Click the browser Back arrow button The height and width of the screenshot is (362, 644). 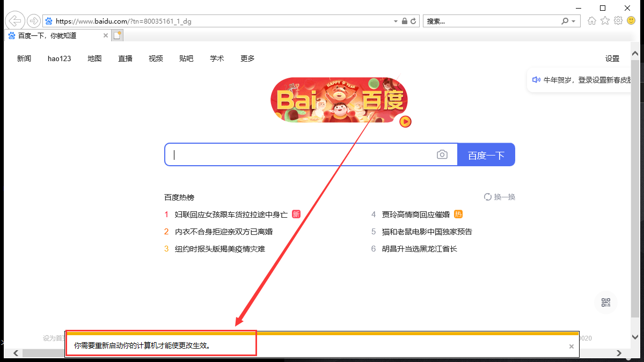click(x=15, y=21)
